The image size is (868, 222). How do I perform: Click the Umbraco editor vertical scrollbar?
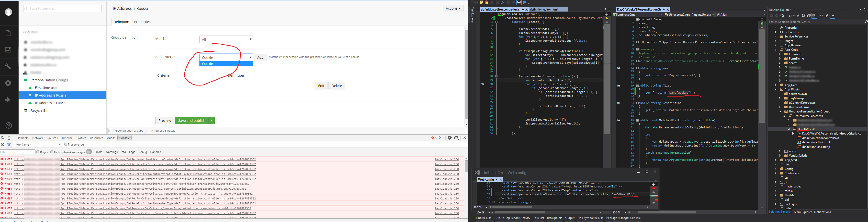point(466,74)
